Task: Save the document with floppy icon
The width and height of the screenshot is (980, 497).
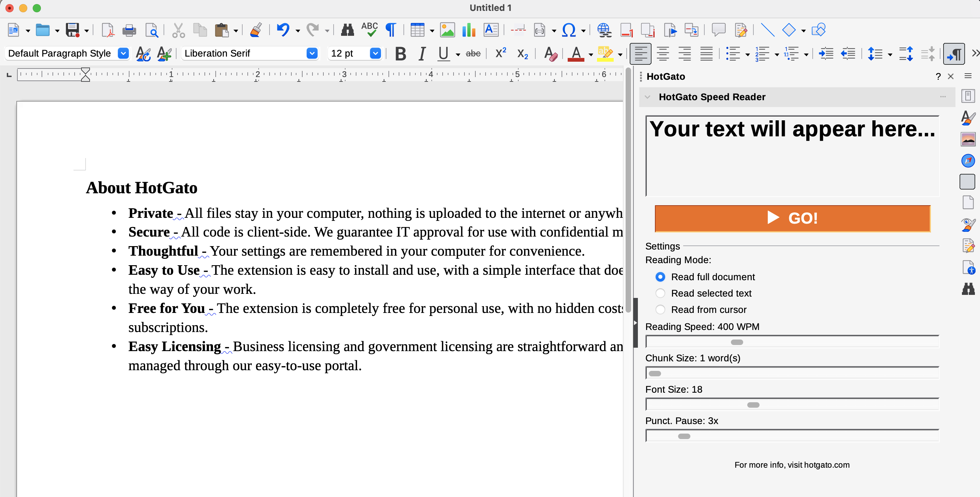Action: click(72, 30)
